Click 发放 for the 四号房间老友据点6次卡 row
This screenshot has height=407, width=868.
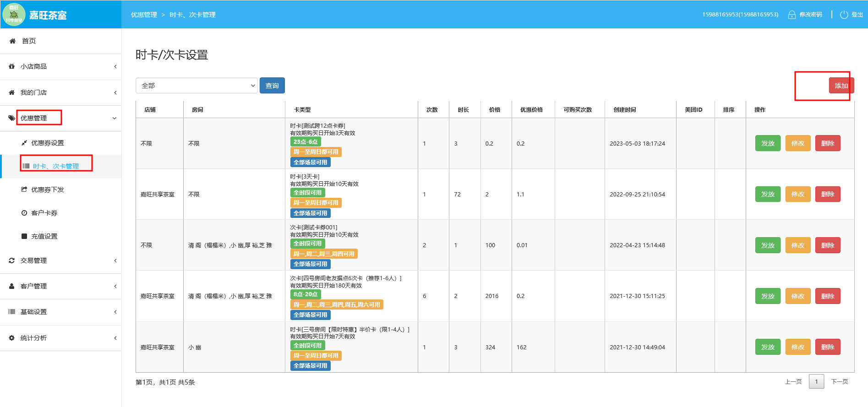click(768, 296)
